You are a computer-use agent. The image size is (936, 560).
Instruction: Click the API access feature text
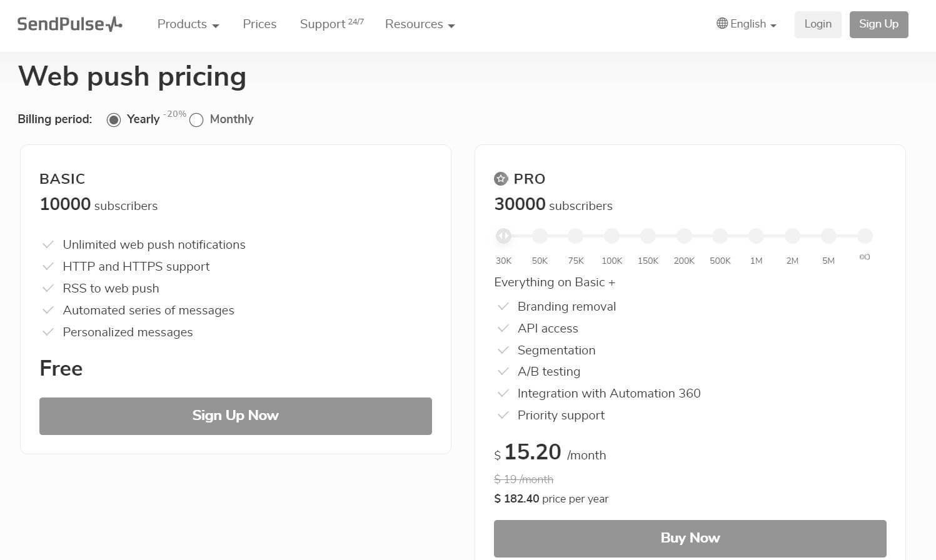[x=548, y=328]
